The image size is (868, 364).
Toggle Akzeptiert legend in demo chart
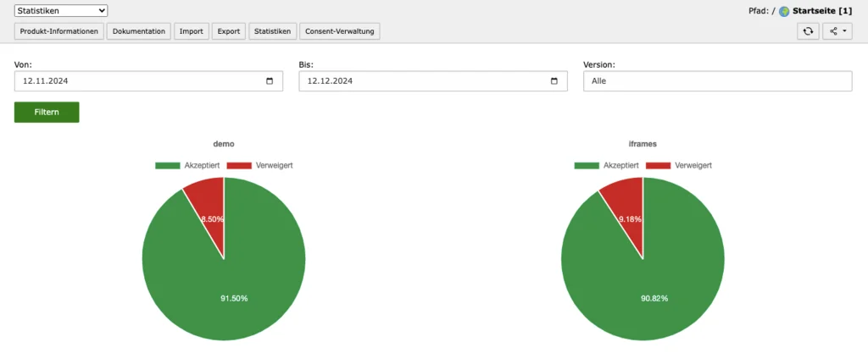[x=189, y=165]
